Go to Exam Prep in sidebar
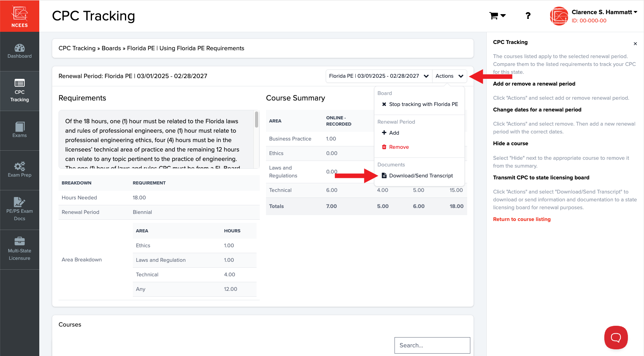The width and height of the screenshot is (644, 356). click(x=20, y=170)
